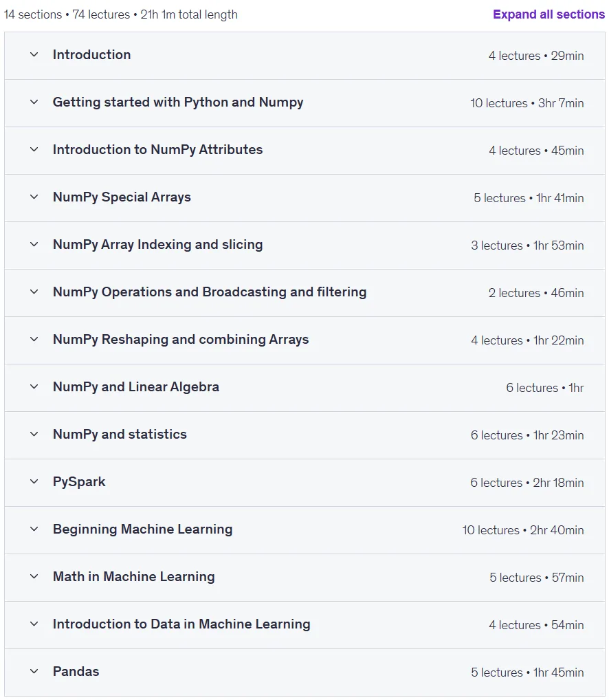Screen dimensions: 609x700
Task: Click chevron for Introduction to Data in Machine Learning
Action: tap(34, 624)
